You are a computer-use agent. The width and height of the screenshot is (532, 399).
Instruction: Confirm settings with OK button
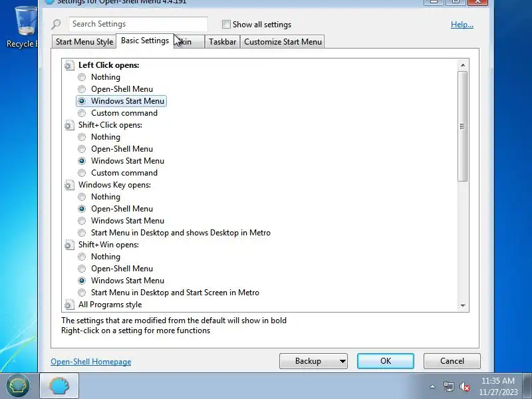click(386, 361)
